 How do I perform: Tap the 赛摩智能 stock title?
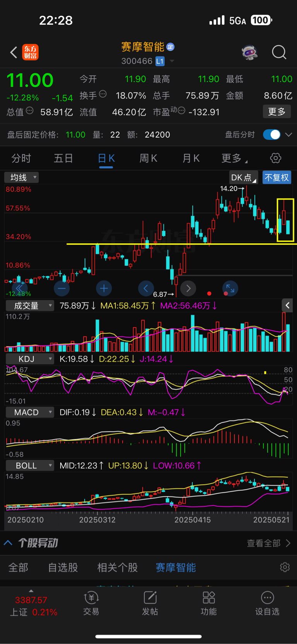(143, 47)
